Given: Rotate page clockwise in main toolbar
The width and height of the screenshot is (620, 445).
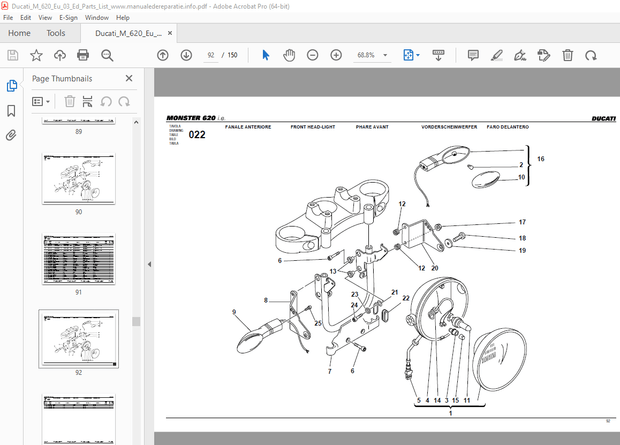Looking at the screenshot, I should tap(591, 55).
